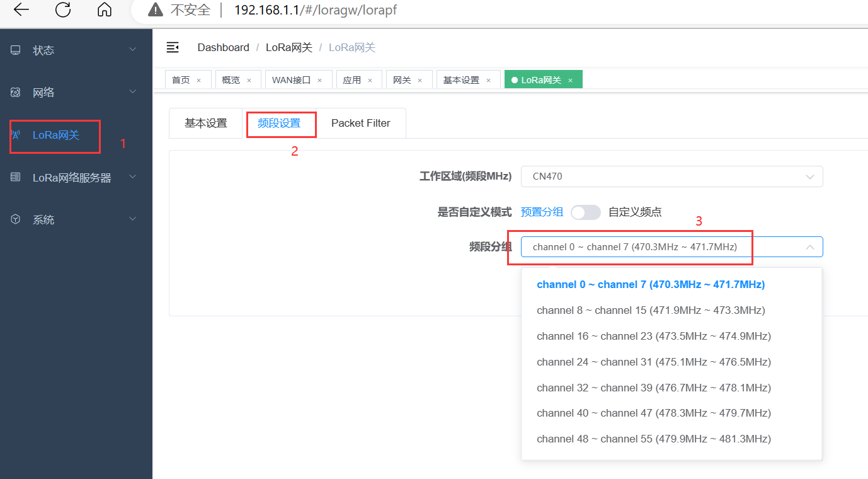Click the first LoRa网关 breadcrumb
This screenshot has width=868, height=479.
289,47
